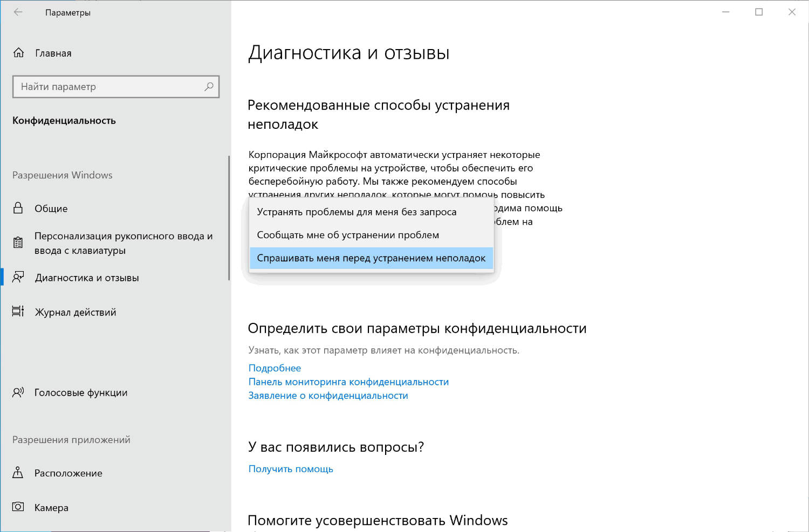The image size is (809, 532).
Task: Click the Location pin icon
Action: tap(18, 473)
